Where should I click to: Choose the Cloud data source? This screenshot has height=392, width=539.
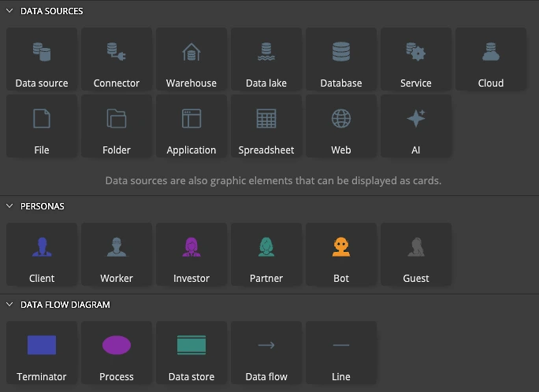pos(491,59)
